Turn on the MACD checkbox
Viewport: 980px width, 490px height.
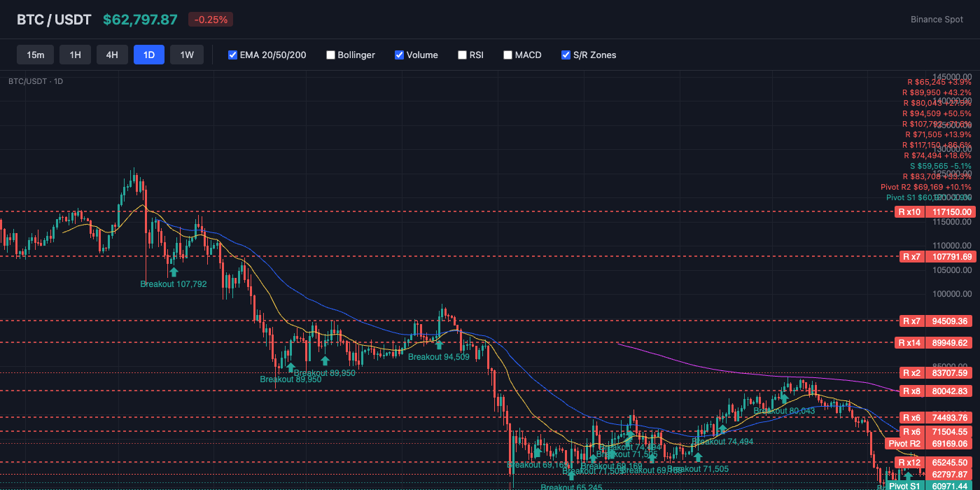(507, 55)
